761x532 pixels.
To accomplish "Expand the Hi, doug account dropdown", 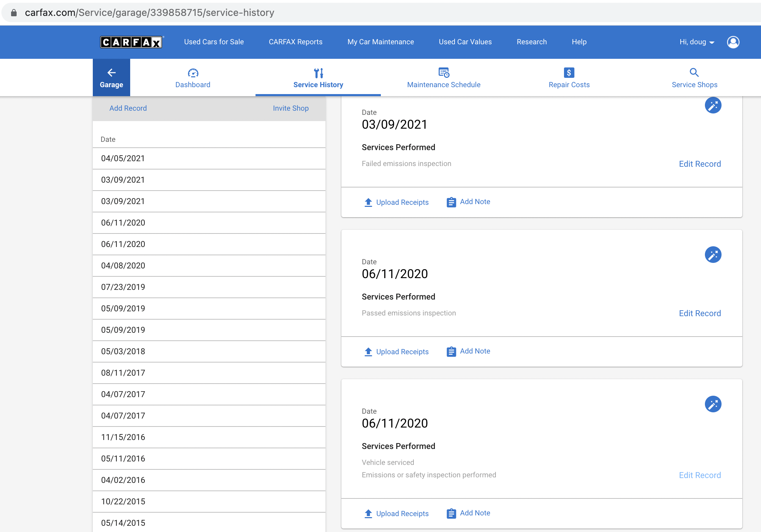I will [697, 42].
